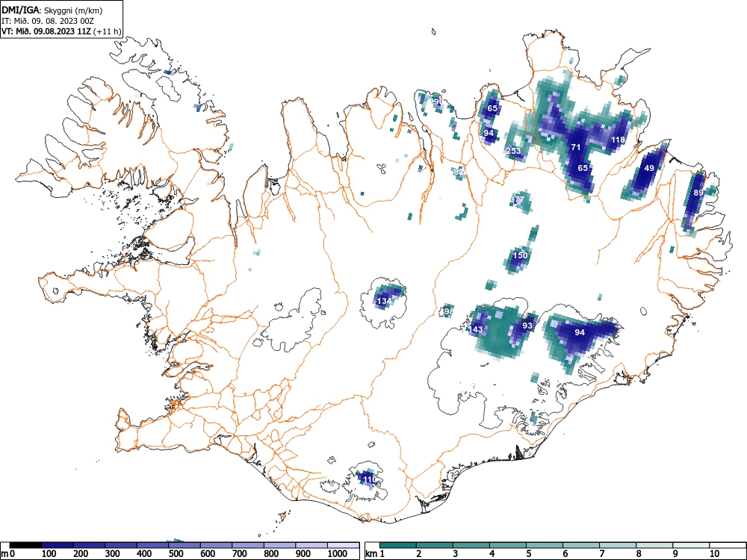Click the 'DMI/IGA: Skyggni (m/km)' title line

[x=52, y=10]
